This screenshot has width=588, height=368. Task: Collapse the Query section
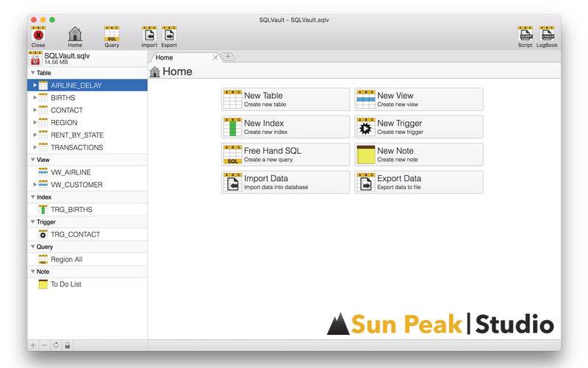[32, 247]
